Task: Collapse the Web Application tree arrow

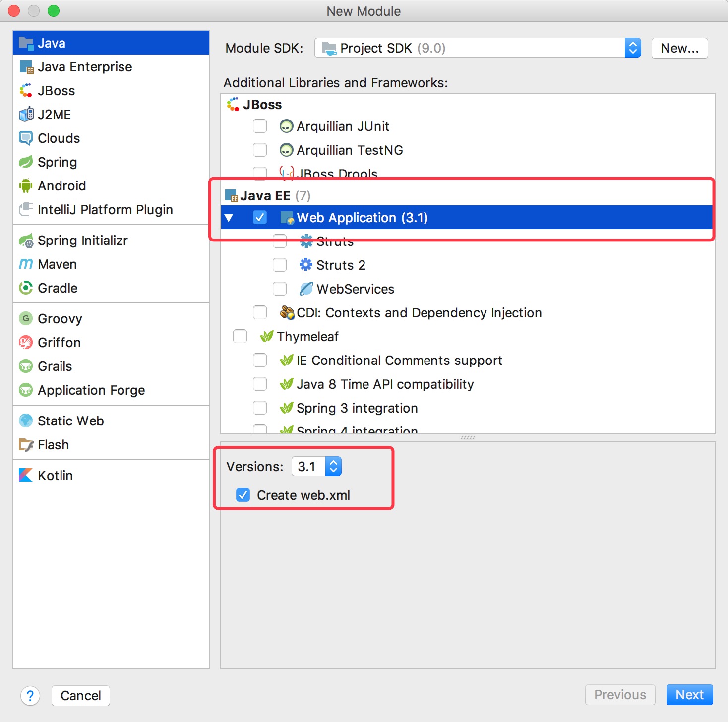Action: click(229, 218)
